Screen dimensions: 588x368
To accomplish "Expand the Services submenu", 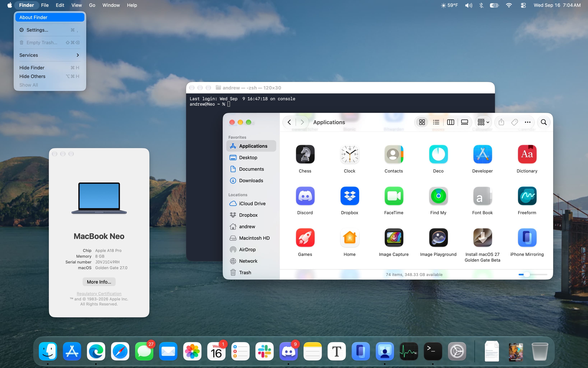I will 50,55.
